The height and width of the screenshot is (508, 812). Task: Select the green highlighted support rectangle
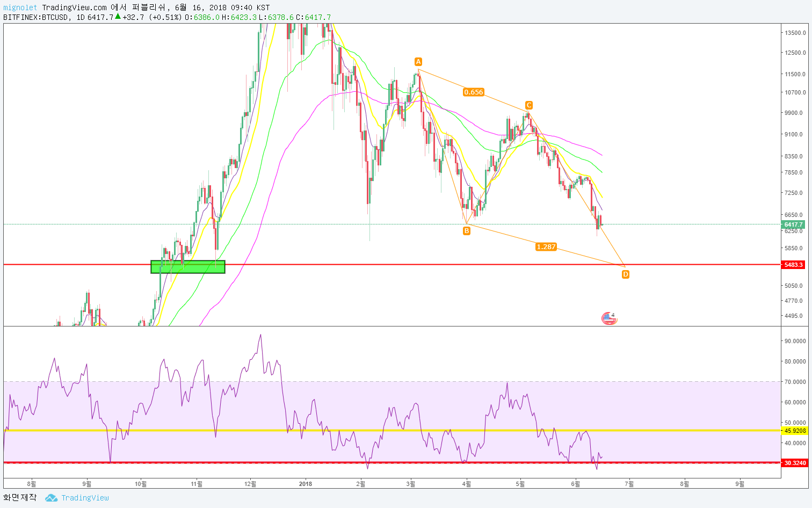click(188, 267)
